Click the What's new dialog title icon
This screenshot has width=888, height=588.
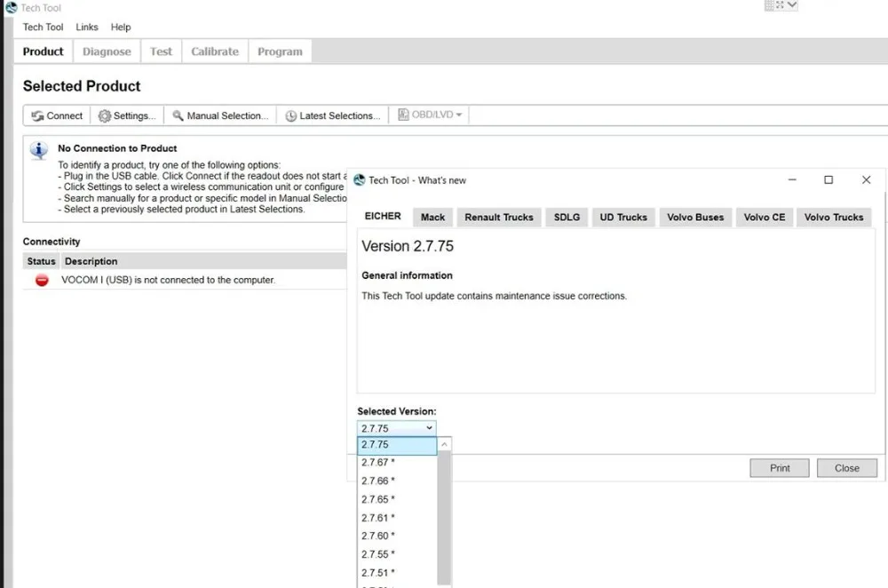click(359, 180)
